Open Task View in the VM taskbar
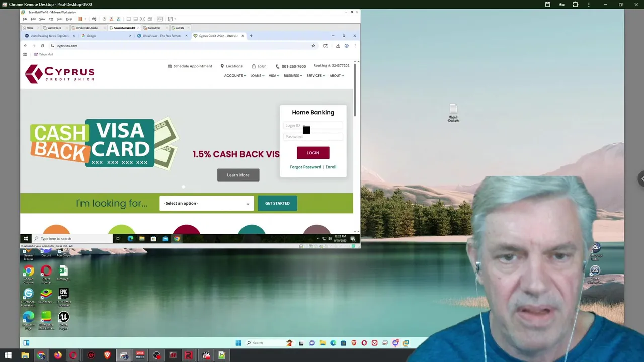Screen dimensions: 644x362 coord(118,239)
